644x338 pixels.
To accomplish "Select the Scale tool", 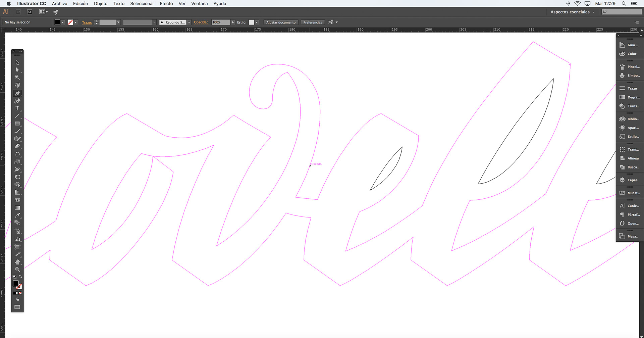I will tap(17, 162).
